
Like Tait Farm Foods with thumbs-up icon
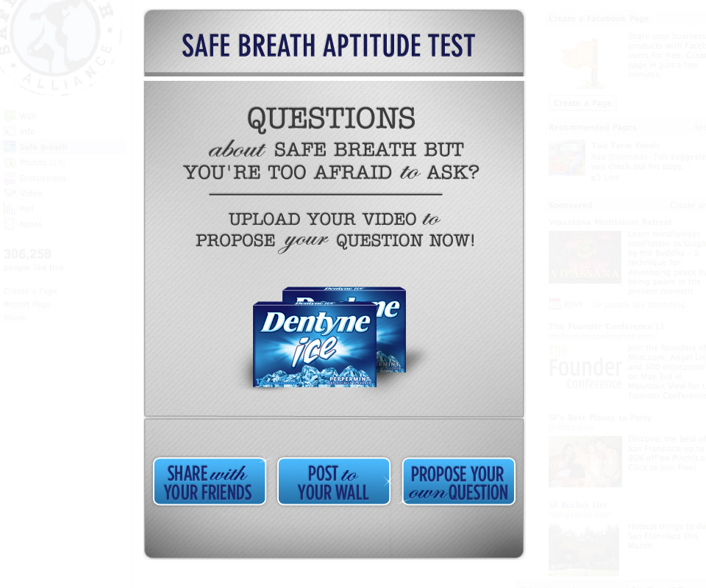click(x=596, y=177)
